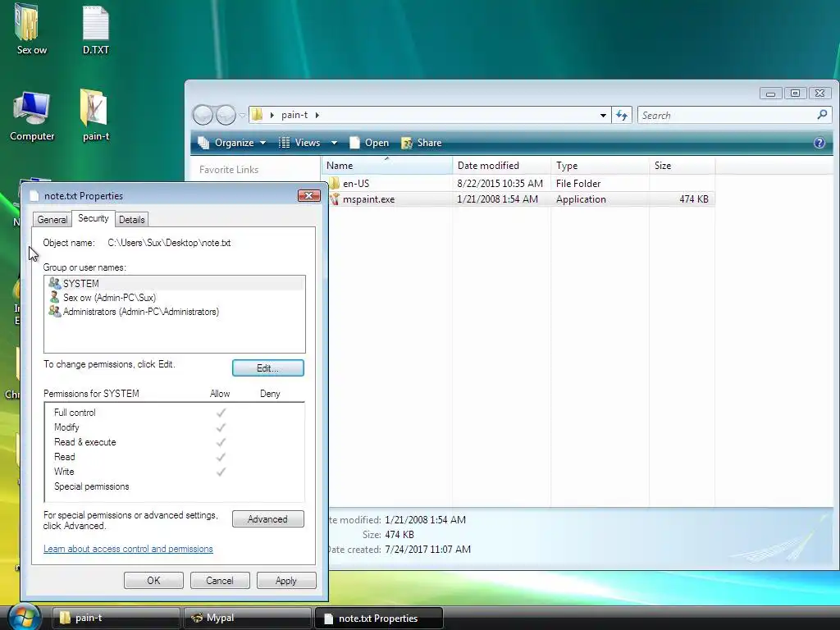Click the Full control Allow checkmark
Image resolution: width=840 pixels, height=630 pixels.
coord(221,413)
